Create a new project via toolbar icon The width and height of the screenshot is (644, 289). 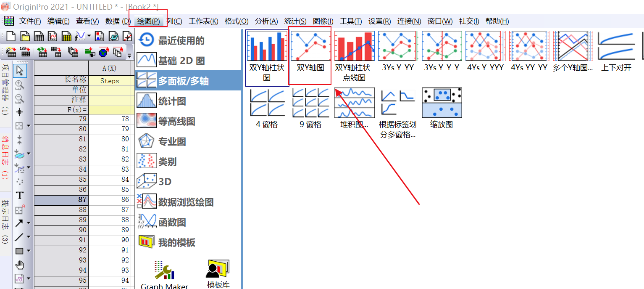click(10, 36)
